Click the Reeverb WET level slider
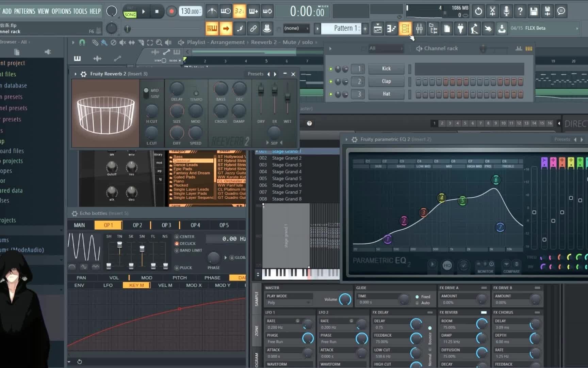Screen dimensions: 588x368 [x=288, y=97]
